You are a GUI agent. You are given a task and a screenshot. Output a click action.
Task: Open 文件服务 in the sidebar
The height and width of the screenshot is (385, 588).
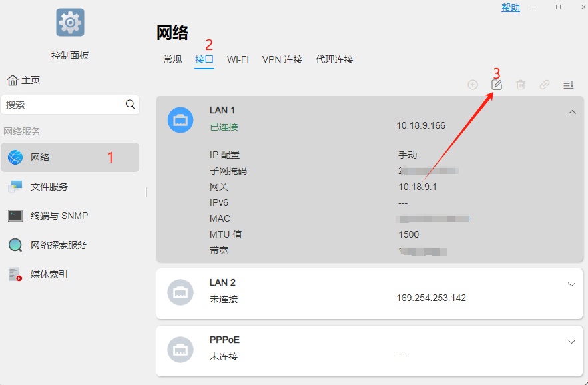point(70,187)
